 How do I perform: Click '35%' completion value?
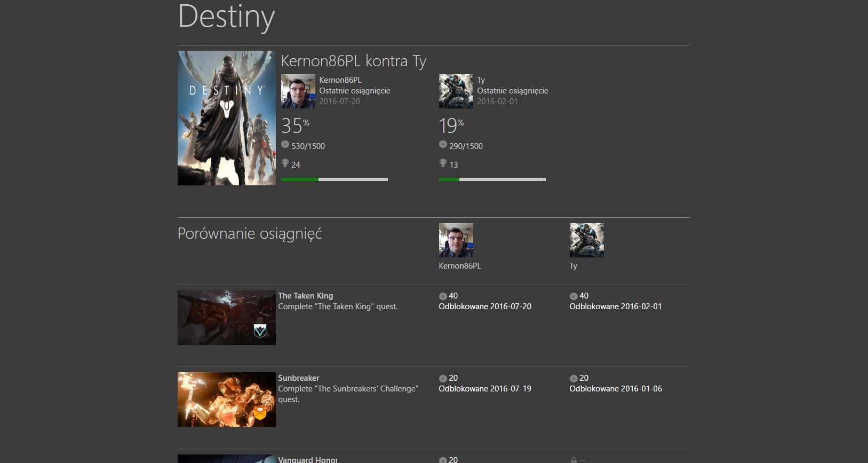(295, 125)
